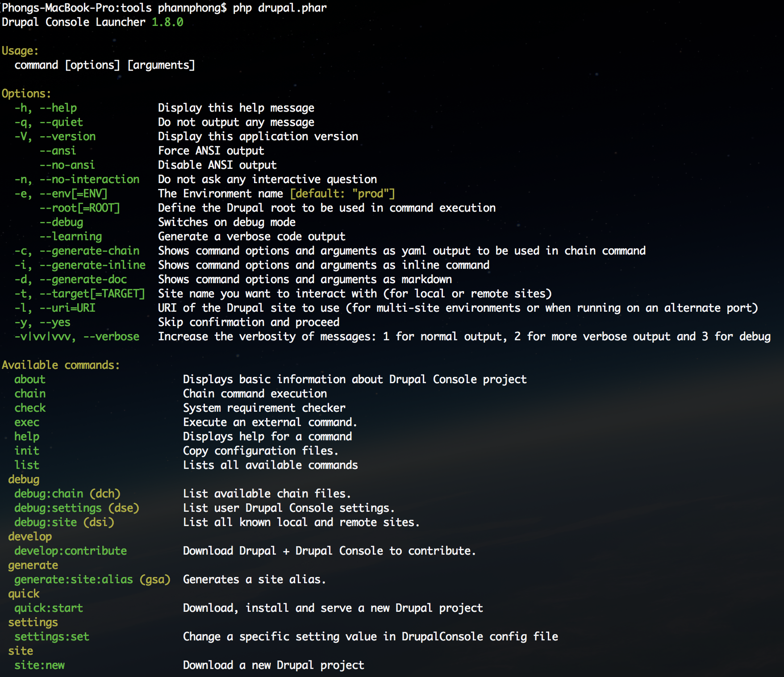
Task: Click the 'Options:' heading
Action: point(26,94)
